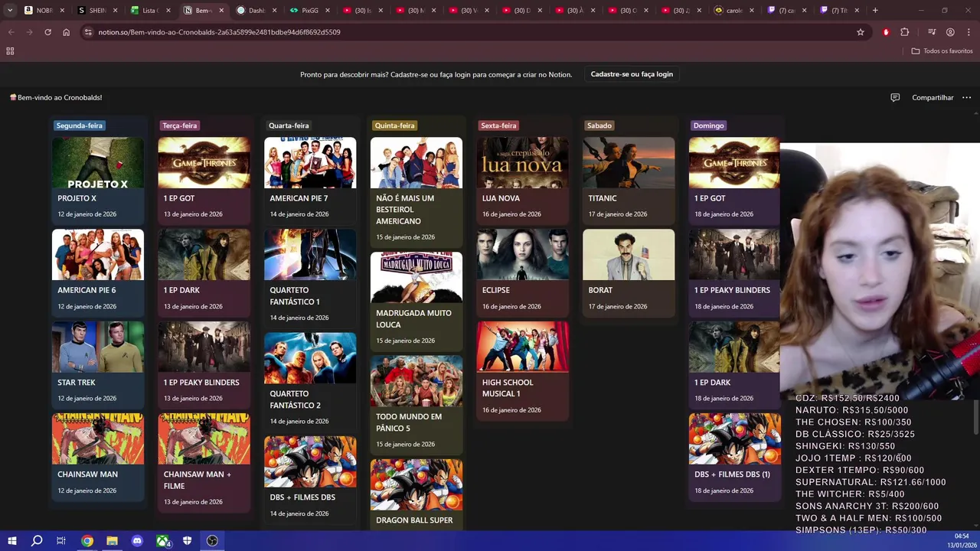The image size is (980, 551).
Task: Open the LUA NOVA card
Action: click(x=522, y=181)
